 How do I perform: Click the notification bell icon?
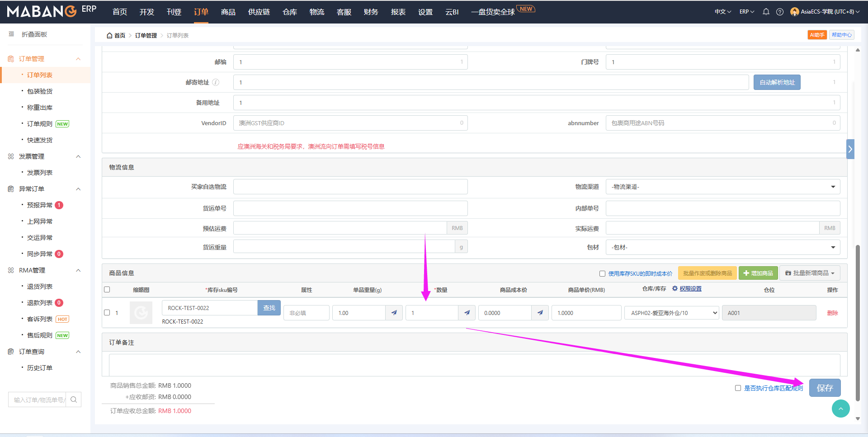tap(766, 12)
